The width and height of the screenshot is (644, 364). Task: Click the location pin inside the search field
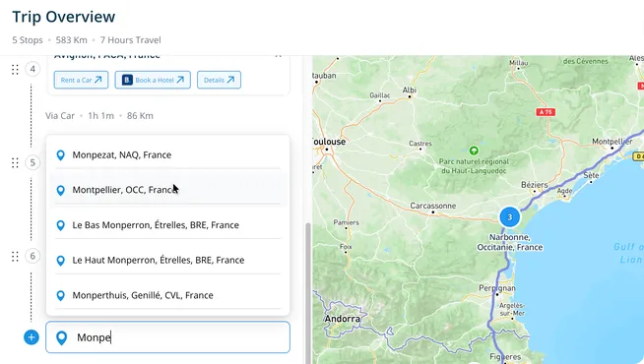[61, 337]
